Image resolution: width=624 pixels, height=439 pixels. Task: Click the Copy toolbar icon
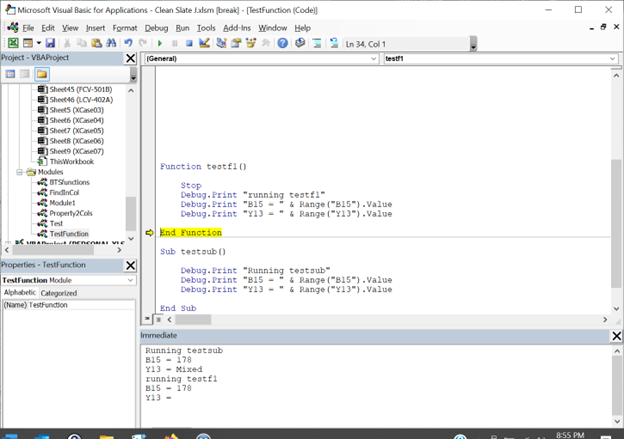click(82, 43)
